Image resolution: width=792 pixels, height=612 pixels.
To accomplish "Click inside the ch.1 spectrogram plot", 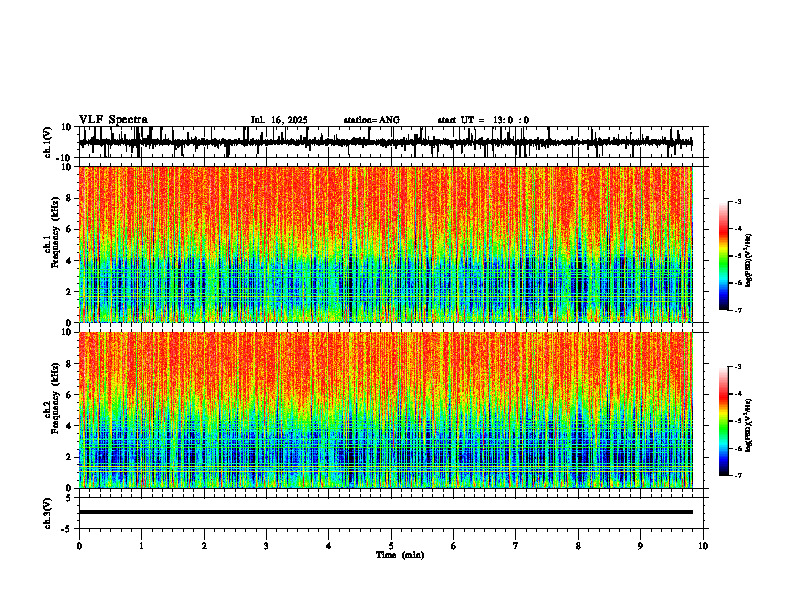I will click(386, 244).
